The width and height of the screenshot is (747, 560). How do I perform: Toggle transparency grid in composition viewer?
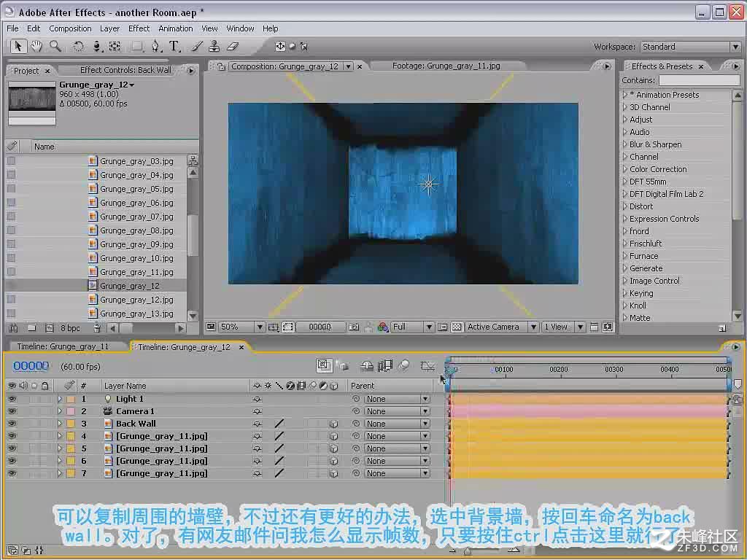(x=457, y=327)
